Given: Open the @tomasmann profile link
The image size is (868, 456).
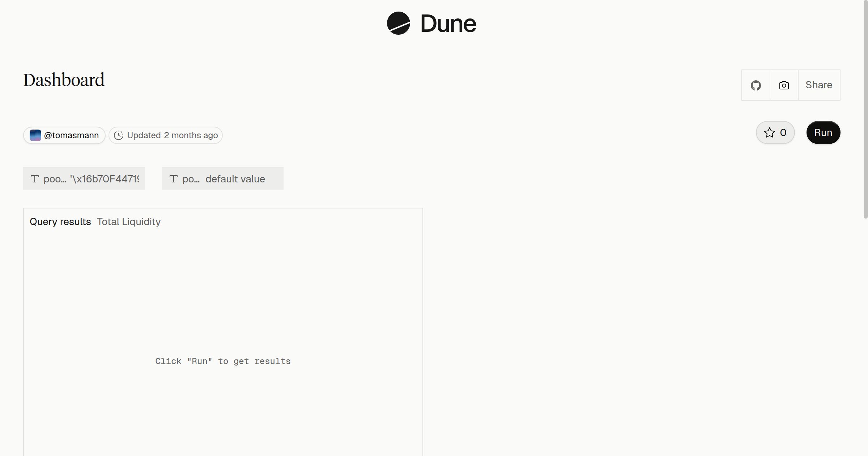Looking at the screenshot, I should (64, 135).
